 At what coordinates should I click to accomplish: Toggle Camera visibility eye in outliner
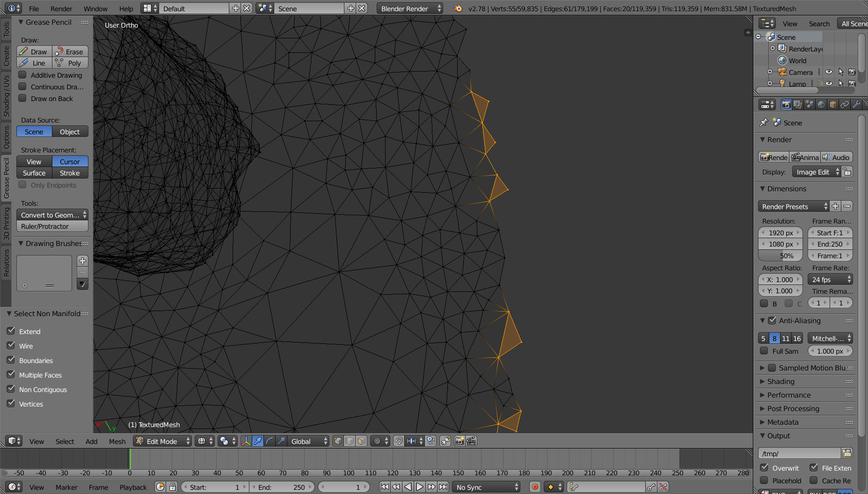tap(829, 72)
